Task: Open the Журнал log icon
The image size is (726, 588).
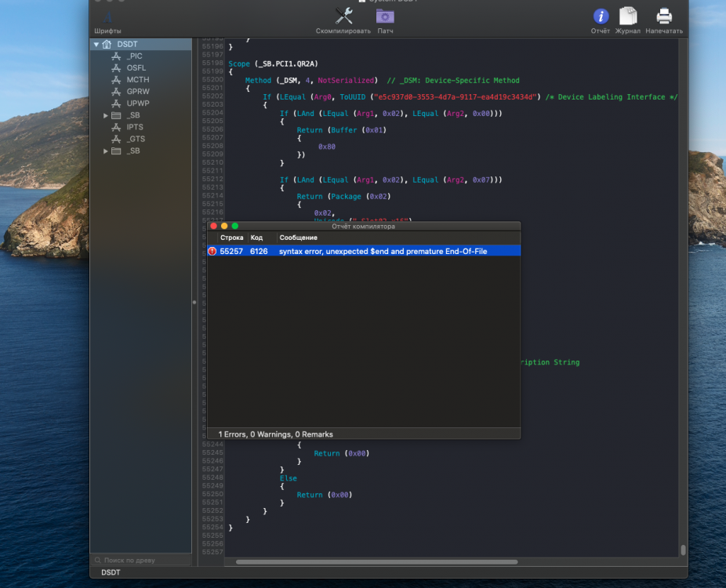Action: point(628,16)
